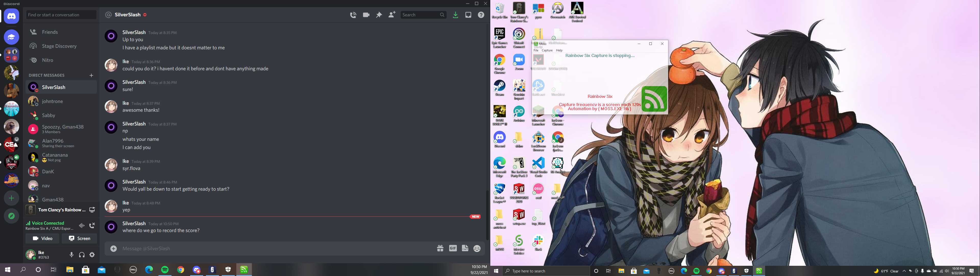Add friends to the SilverSlash DM

click(x=392, y=15)
